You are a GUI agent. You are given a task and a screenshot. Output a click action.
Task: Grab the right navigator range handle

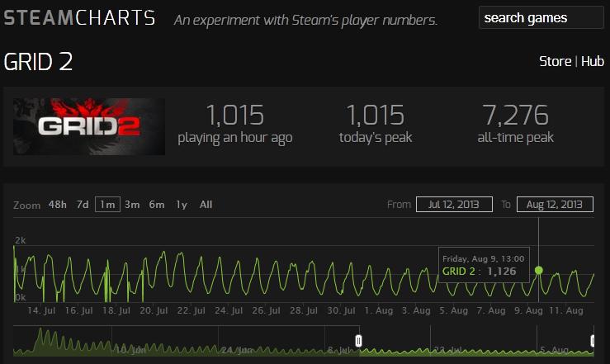593,341
